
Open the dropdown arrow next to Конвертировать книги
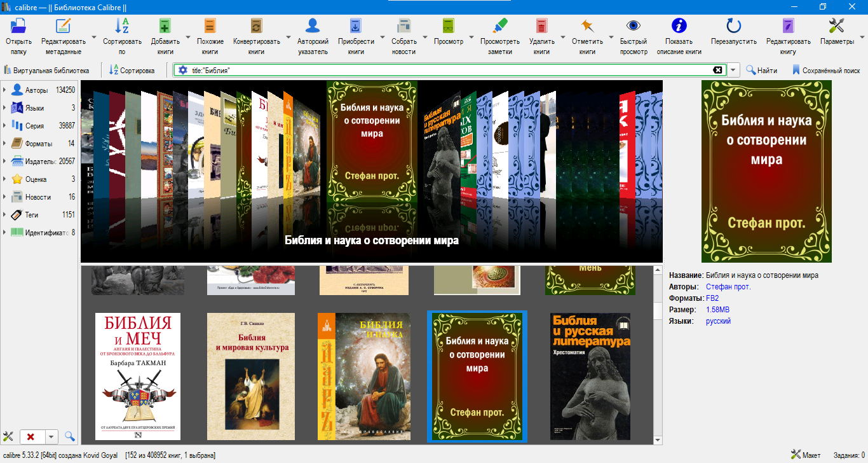288,38
